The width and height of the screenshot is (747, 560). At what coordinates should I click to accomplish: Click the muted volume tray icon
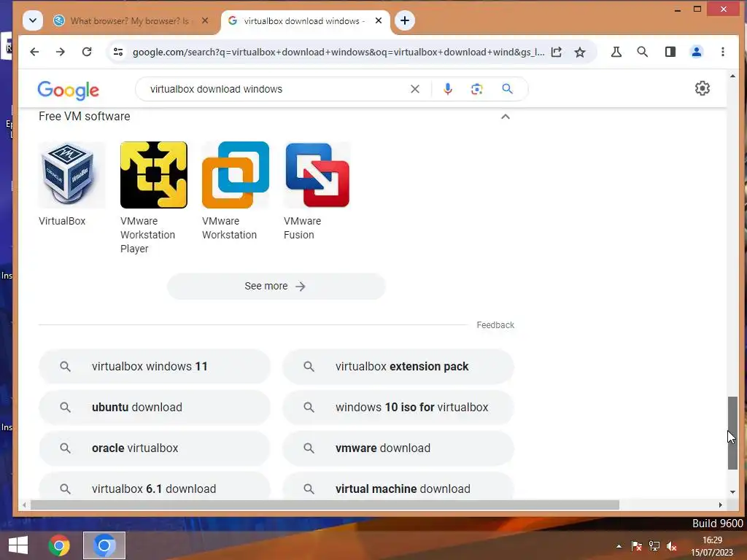(x=672, y=546)
